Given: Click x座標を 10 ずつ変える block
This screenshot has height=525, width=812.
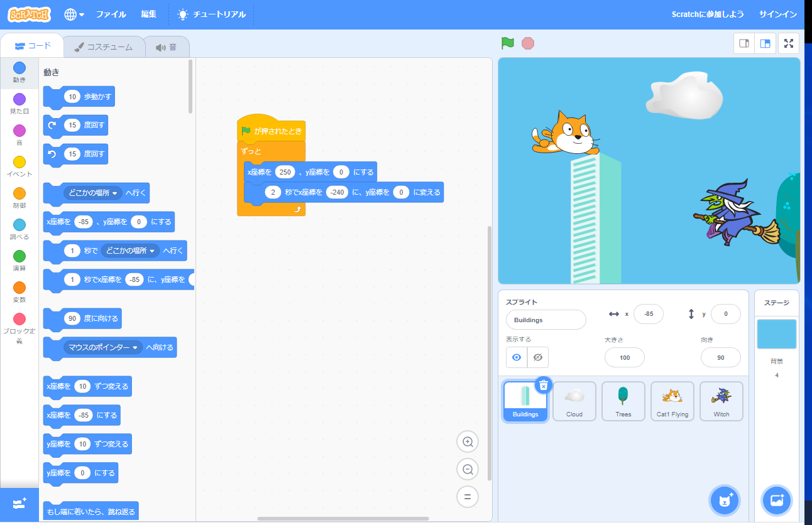Looking at the screenshot, I should tap(87, 386).
